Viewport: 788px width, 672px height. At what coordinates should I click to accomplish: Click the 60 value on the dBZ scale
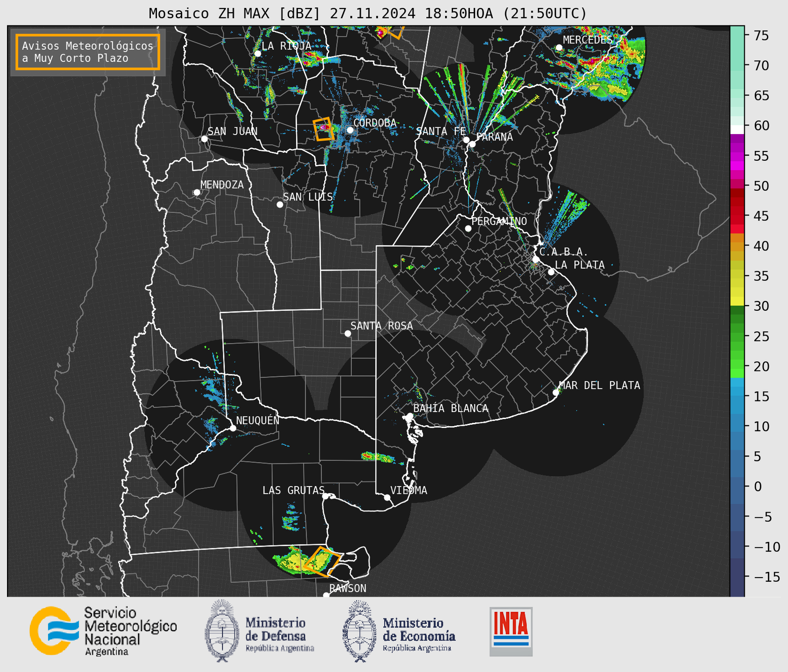(761, 126)
